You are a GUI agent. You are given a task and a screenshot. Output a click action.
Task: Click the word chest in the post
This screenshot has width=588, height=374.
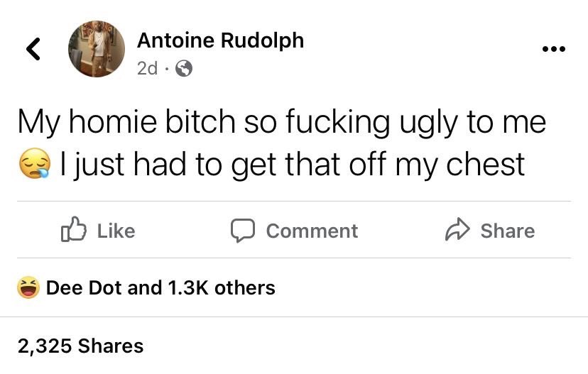pyautogui.click(x=486, y=164)
